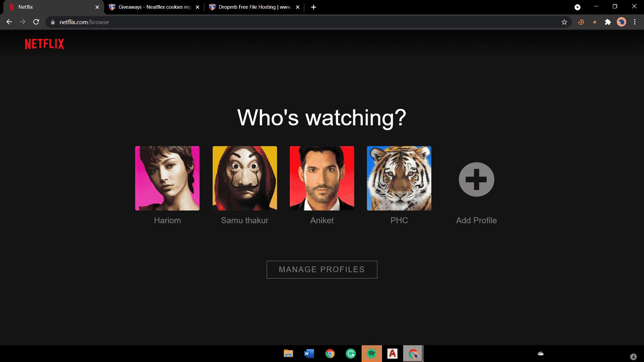Click the Hariom profile name

(167, 221)
